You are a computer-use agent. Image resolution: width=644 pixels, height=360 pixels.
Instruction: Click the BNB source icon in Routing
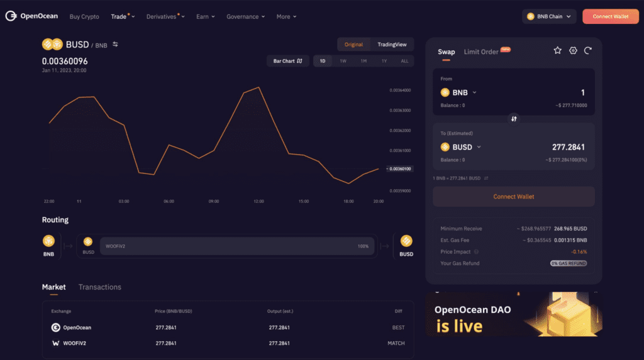pyautogui.click(x=48, y=241)
